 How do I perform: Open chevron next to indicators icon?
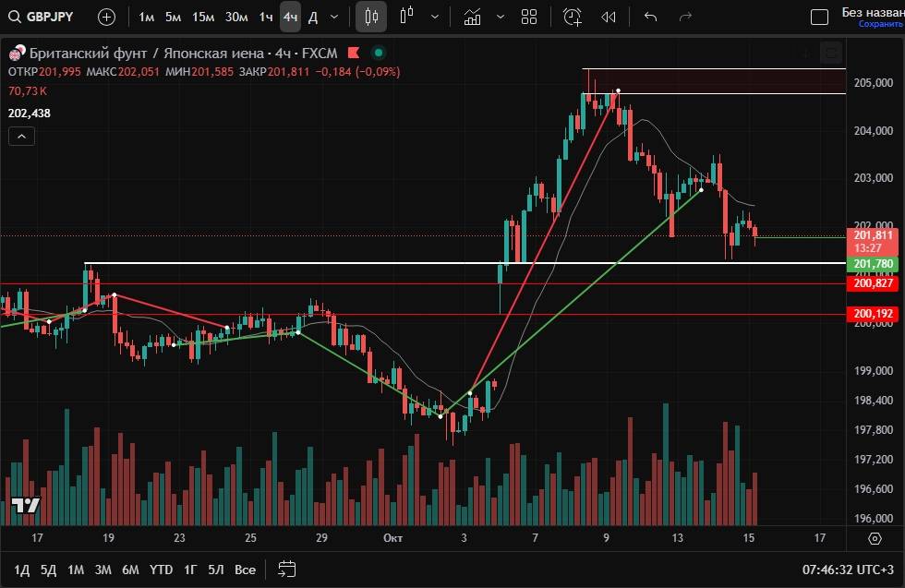[x=501, y=17]
